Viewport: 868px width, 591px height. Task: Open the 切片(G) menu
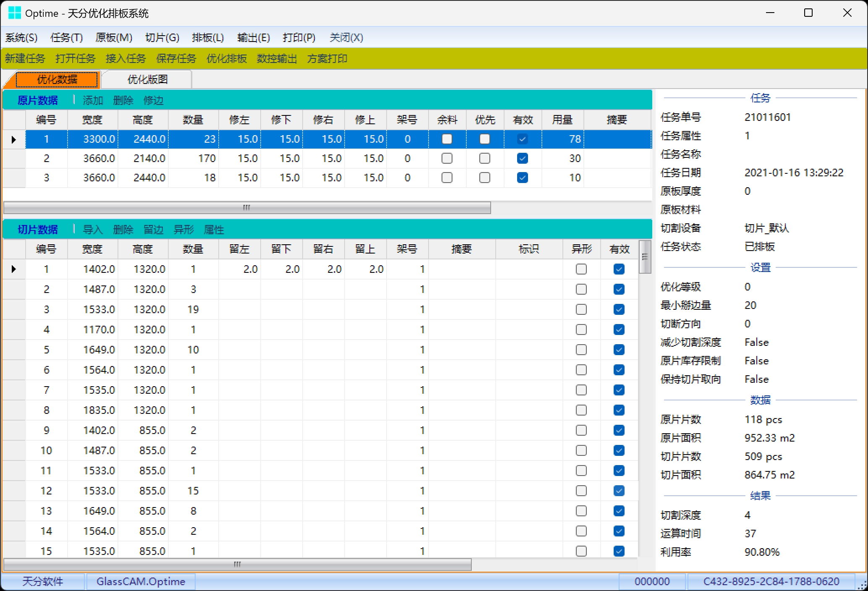tap(162, 38)
